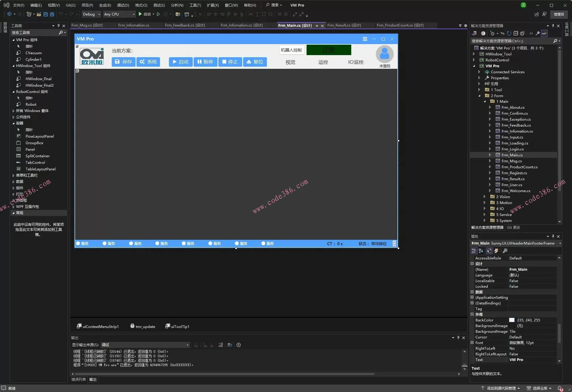Viewport: 572px width, 392px height.
Task: Collapse the 设计 property category
Action: coord(472,264)
